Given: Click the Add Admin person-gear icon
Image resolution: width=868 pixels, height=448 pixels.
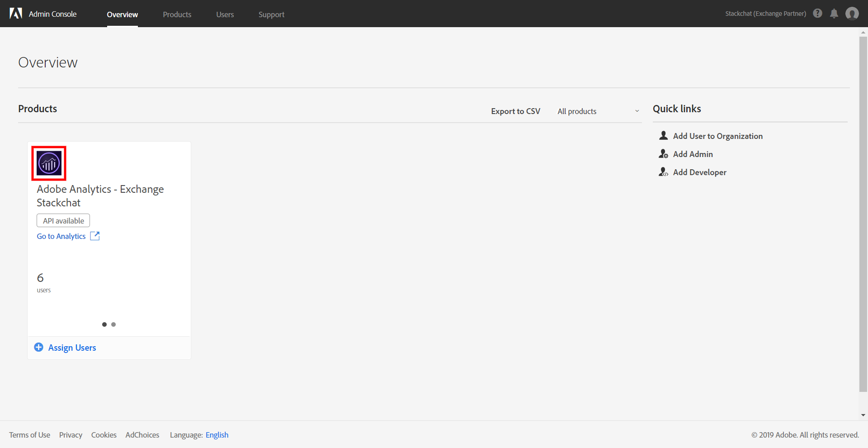Looking at the screenshot, I should 663,154.
